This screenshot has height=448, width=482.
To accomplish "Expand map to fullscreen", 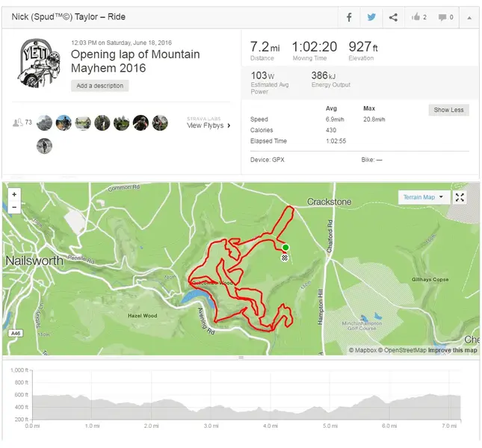I will pyautogui.click(x=460, y=197).
